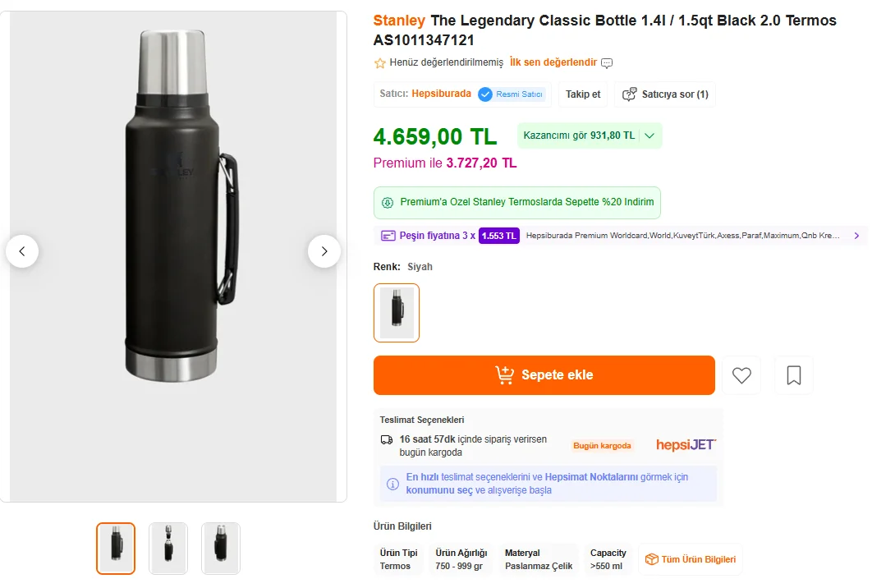872x588 pixels.
Task: Click the Sepete ekle button
Action: point(544,375)
